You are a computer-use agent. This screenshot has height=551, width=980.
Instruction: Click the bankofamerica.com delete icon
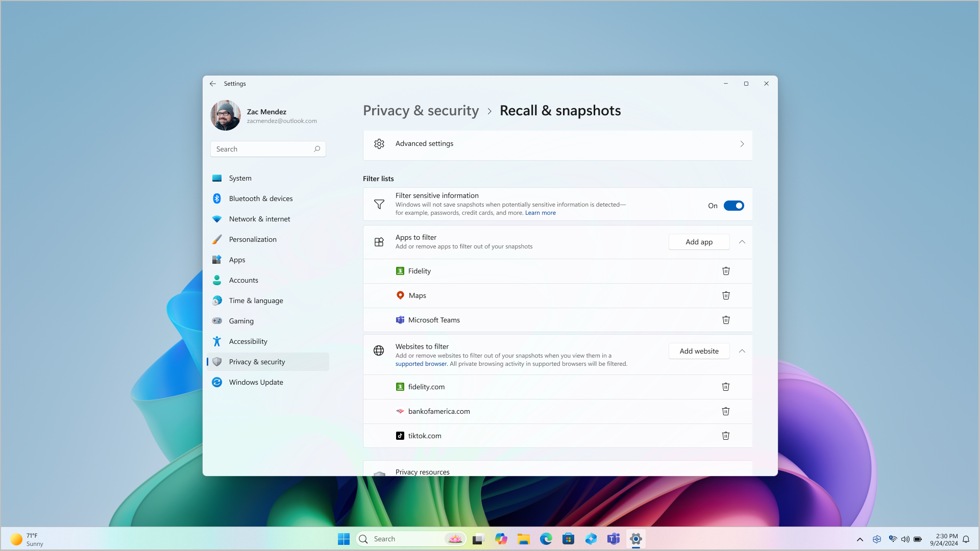click(726, 410)
